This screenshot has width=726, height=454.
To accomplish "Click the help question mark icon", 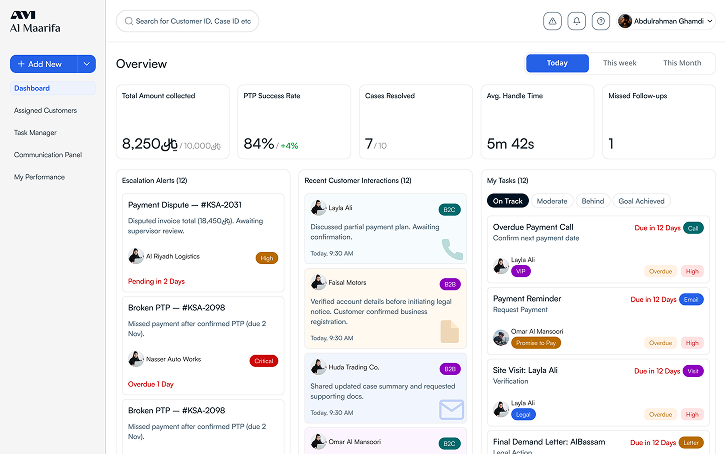I will coord(601,21).
